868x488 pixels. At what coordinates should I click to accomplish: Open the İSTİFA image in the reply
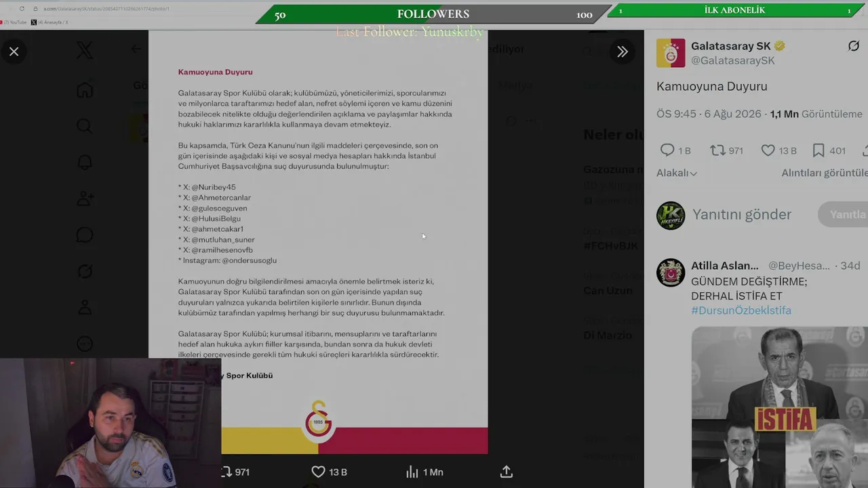click(780, 407)
